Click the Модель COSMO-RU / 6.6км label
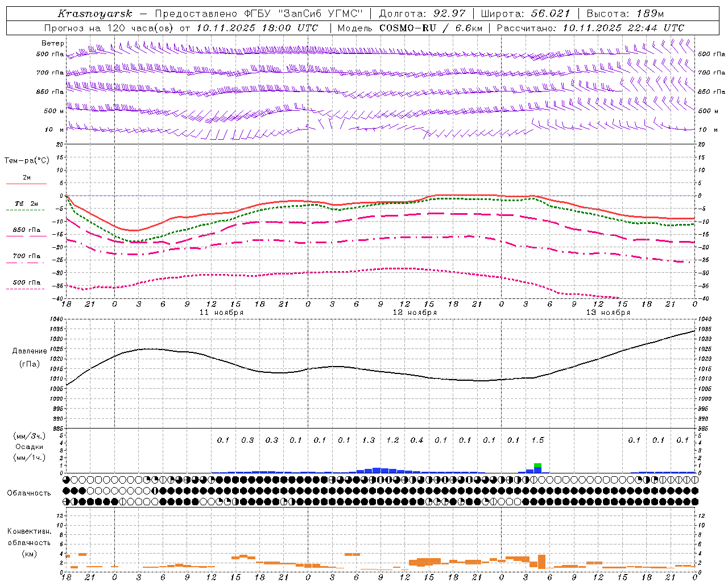The image size is (728, 582). tap(409, 28)
